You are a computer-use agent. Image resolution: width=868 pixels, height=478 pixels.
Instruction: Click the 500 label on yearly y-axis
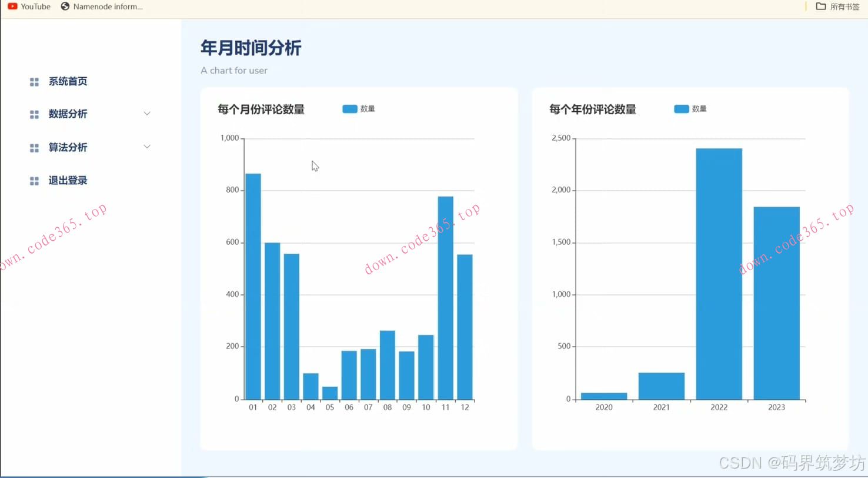pos(564,347)
